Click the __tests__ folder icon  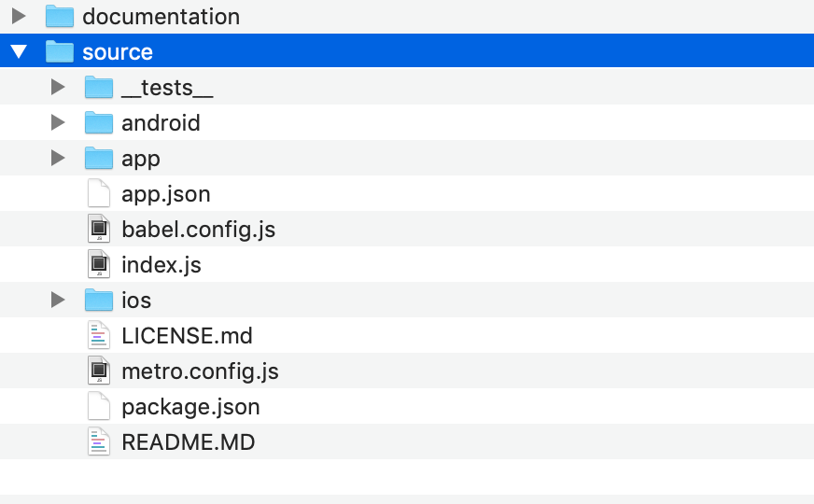coord(99,87)
